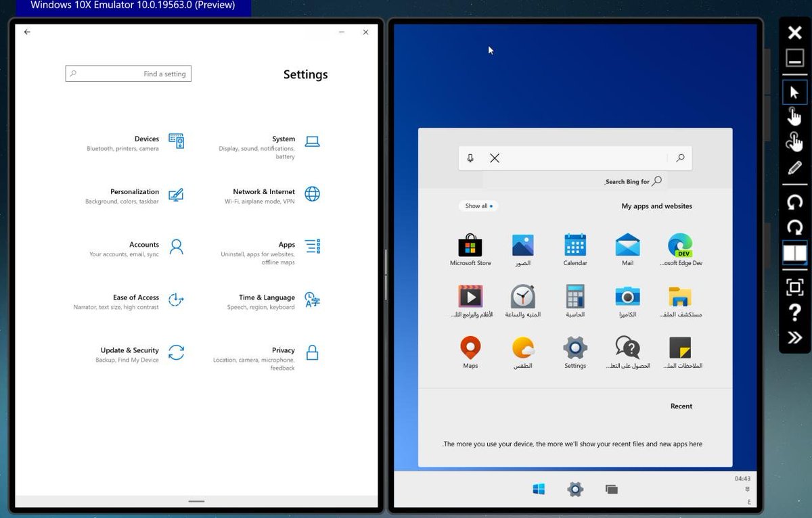
Task: Open Apps settings category
Action: 270,252
